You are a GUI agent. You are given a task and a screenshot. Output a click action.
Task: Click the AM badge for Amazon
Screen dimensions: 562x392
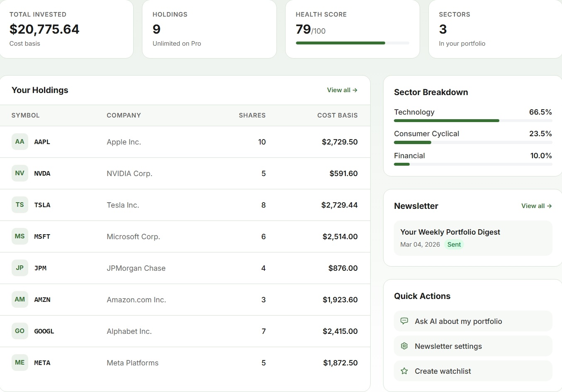[x=20, y=299]
